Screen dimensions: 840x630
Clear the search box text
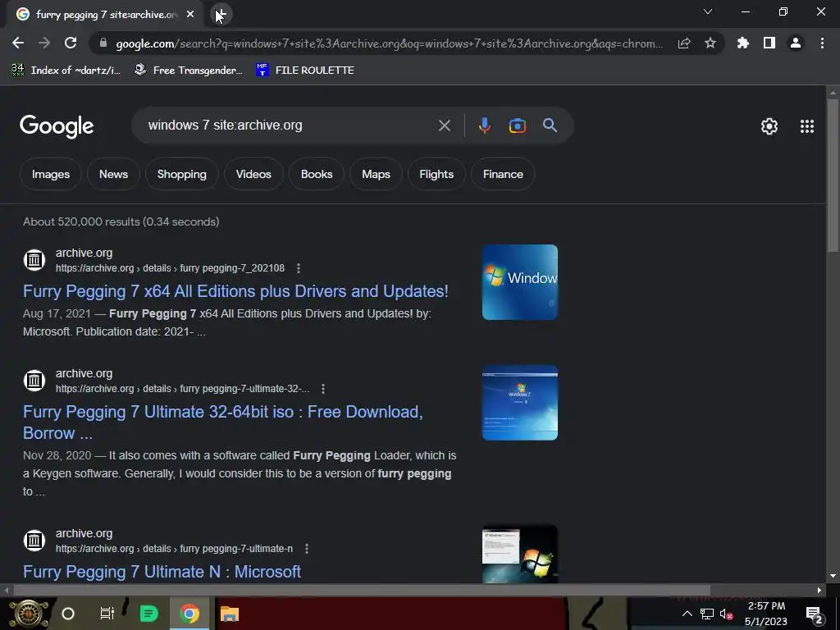click(444, 126)
